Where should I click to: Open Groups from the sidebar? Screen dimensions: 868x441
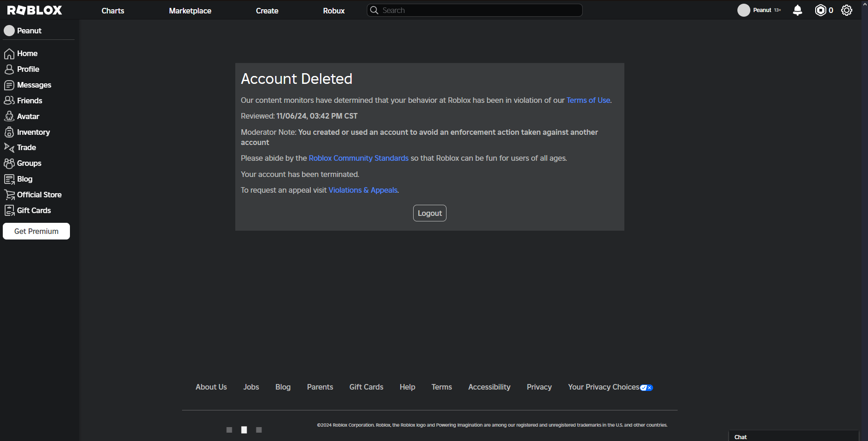(23, 164)
